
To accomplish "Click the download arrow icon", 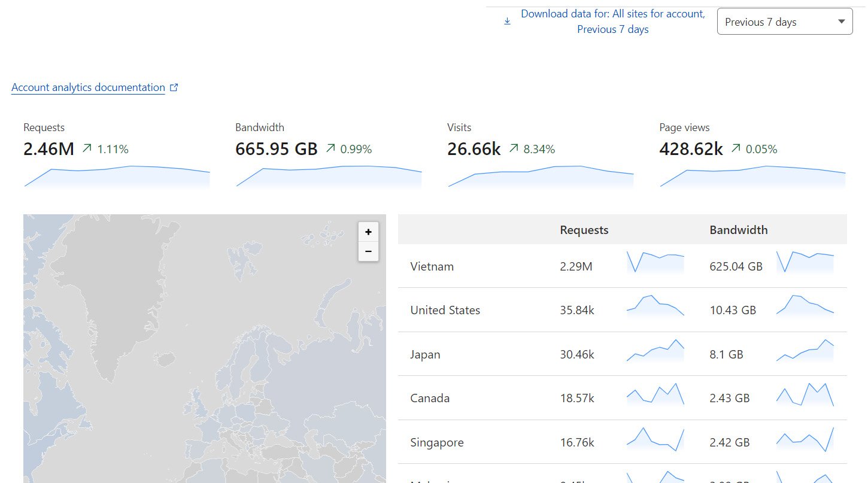I will pos(507,22).
